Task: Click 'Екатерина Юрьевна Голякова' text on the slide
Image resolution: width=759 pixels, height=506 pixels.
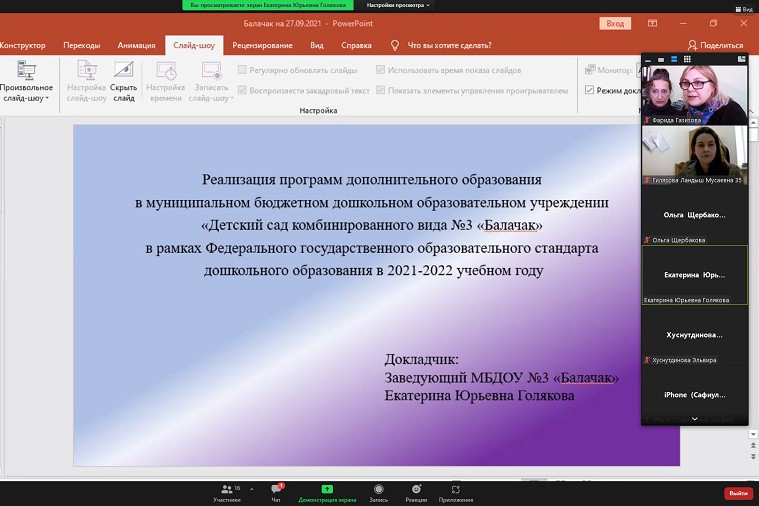Action: click(479, 396)
